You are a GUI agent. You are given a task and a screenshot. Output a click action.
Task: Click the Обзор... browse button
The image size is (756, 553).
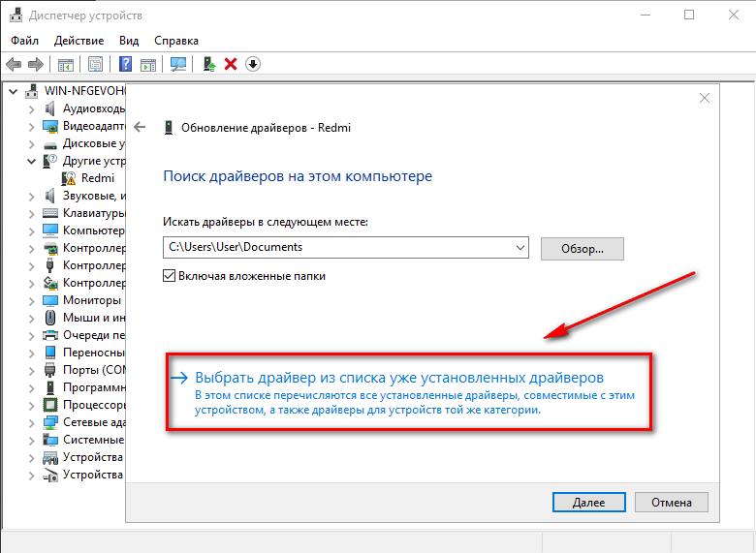(x=582, y=249)
